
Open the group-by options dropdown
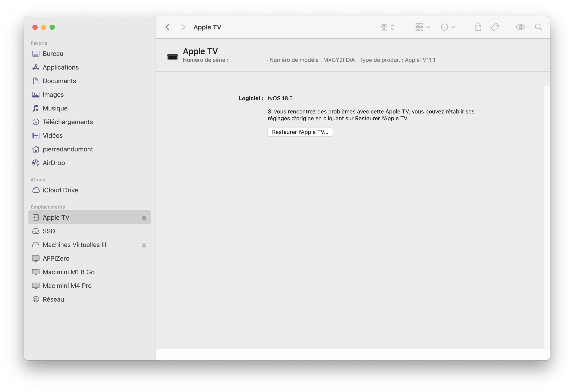[x=423, y=27]
